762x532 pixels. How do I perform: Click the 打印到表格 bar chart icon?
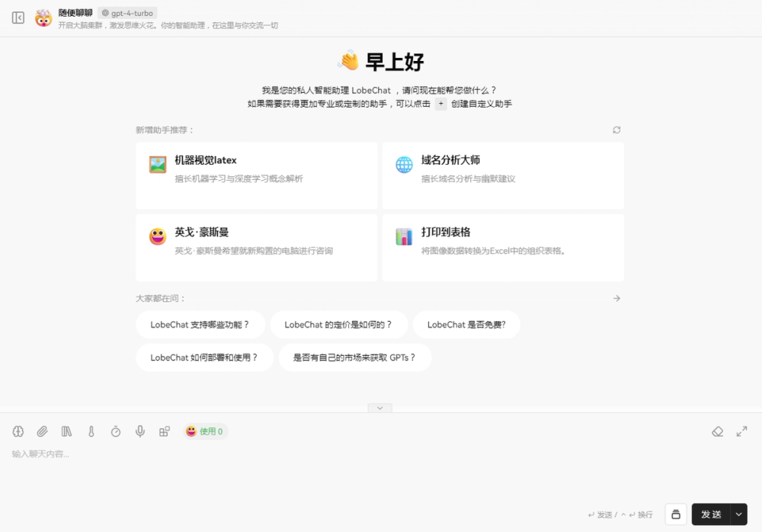pyautogui.click(x=404, y=236)
